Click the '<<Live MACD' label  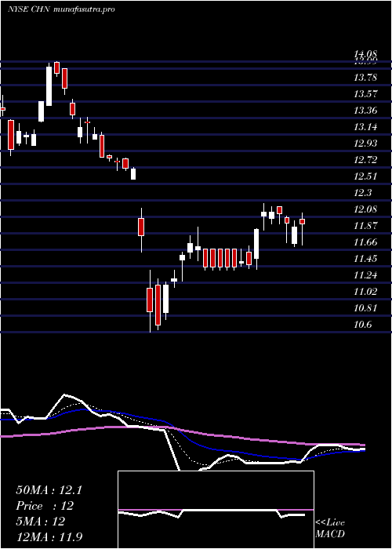coord(330,529)
